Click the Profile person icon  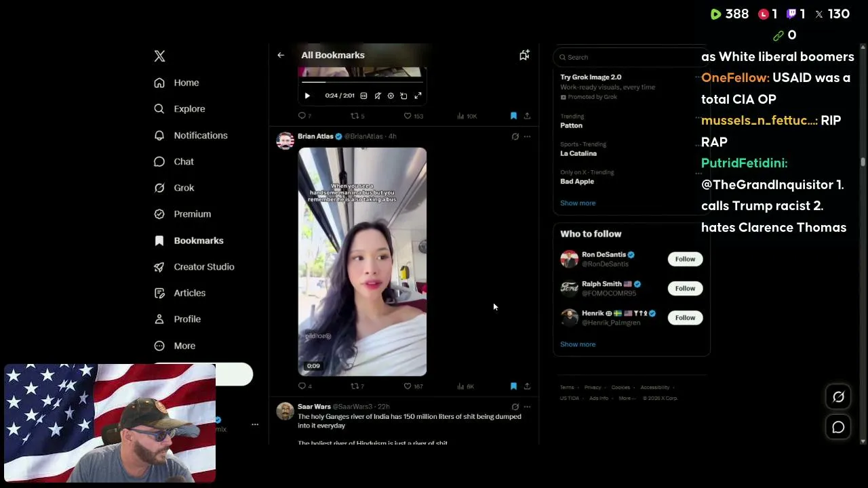click(159, 319)
